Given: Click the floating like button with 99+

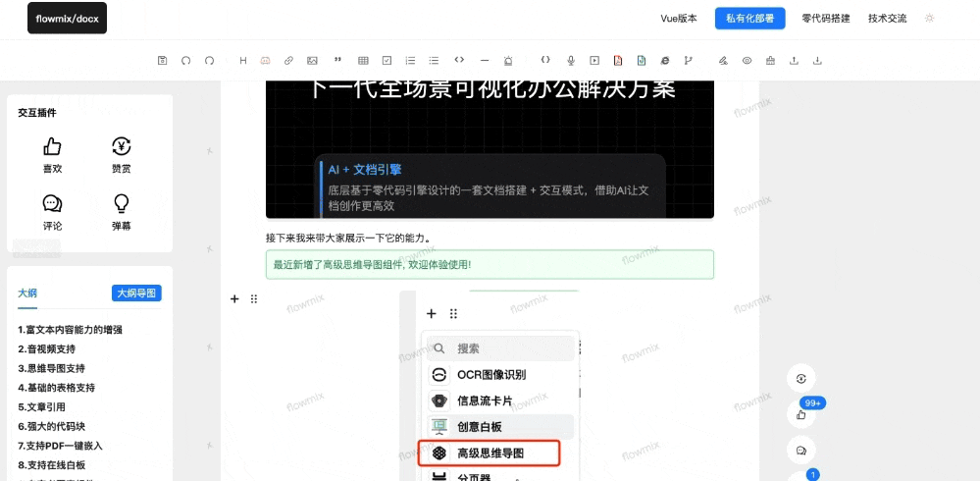Looking at the screenshot, I should click(801, 414).
